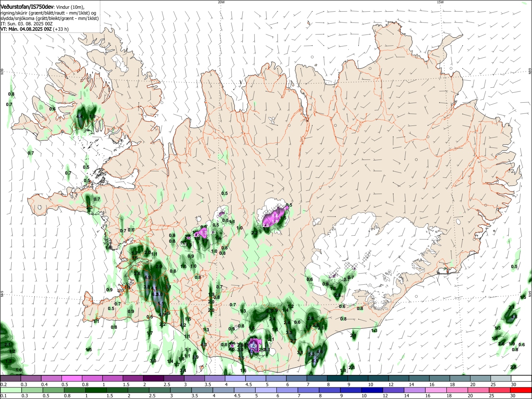532x399 pixels.
Task: Click the lower legend swatch between 0.1 and 0.3
Action: [x=11, y=390]
